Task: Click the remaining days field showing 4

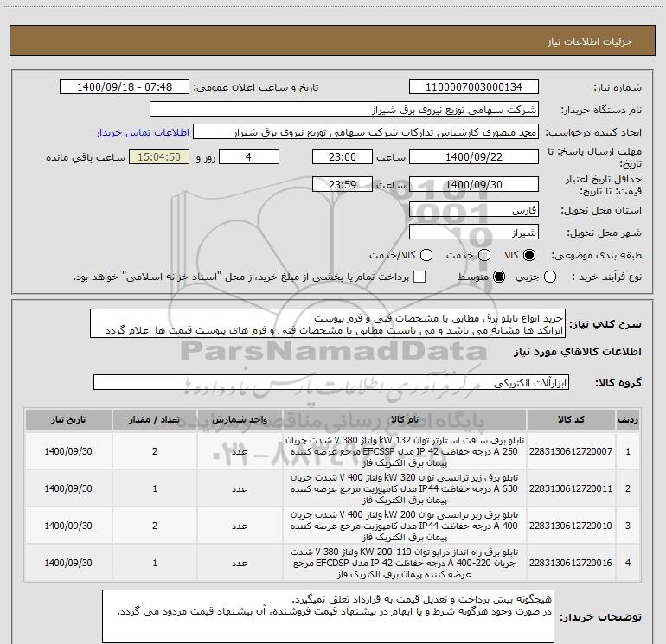Action: (x=249, y=156)
